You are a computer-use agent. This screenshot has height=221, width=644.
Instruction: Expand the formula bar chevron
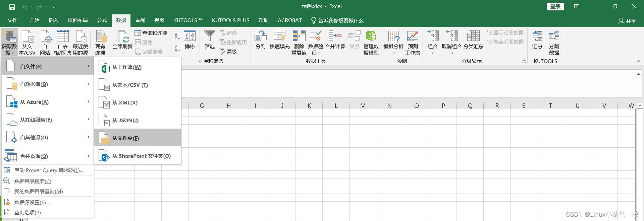(x=638, y=74)
